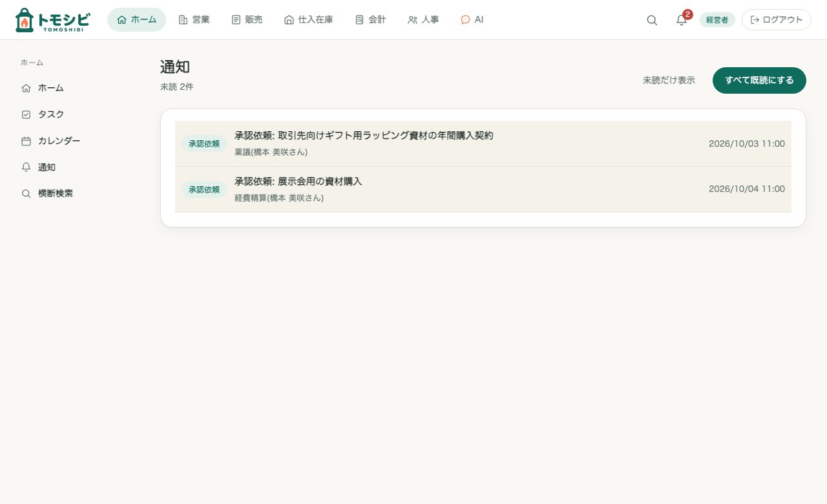This screenshot has height=504, width=827.
Task: Go to the 会計 tab
Action: point(370,20)
